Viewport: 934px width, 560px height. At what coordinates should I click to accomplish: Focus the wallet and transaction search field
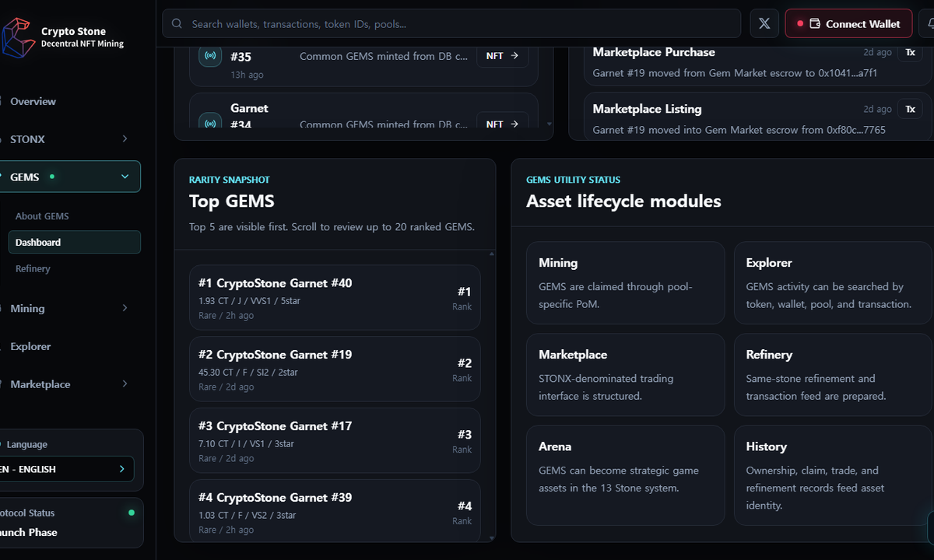(451, 24)
